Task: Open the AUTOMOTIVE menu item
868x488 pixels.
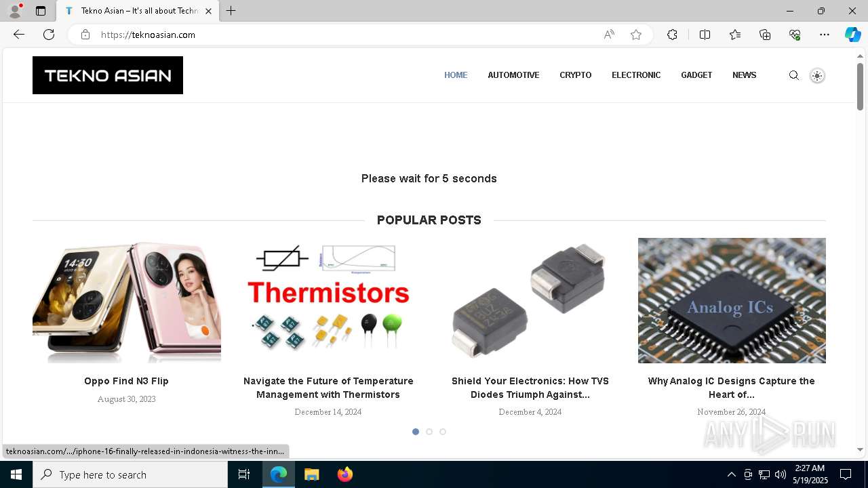Action: point(513,75)
